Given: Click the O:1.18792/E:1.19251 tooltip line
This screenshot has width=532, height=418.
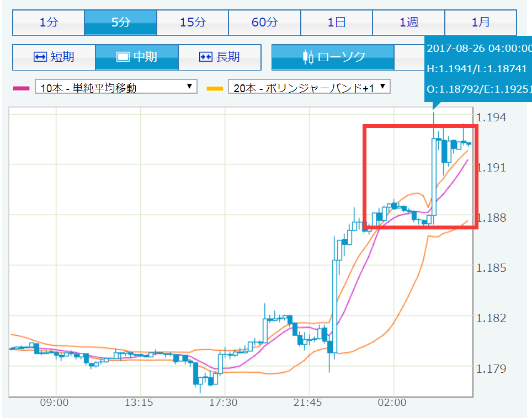Looking at the screenshot, I should 479,89.
